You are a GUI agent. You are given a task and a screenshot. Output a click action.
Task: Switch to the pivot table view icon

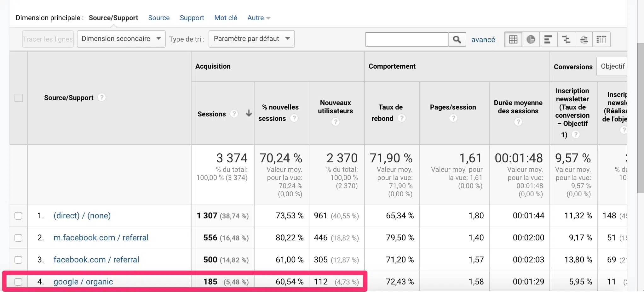(x=601, y=39)
